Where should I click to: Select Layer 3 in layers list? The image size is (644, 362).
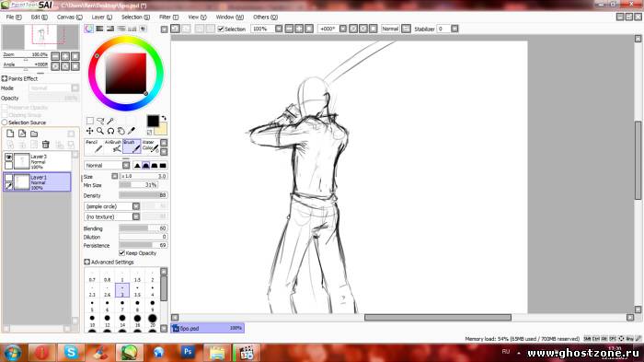pyautogui.click(x=38, y=161)
